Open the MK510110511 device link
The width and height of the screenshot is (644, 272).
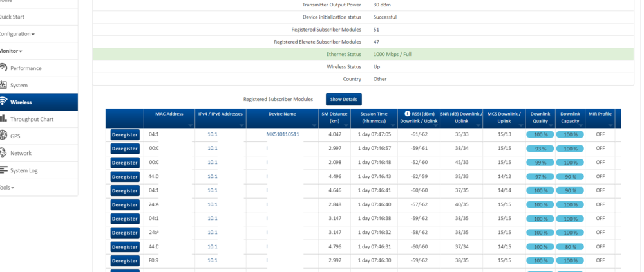(x=283, y=135)
